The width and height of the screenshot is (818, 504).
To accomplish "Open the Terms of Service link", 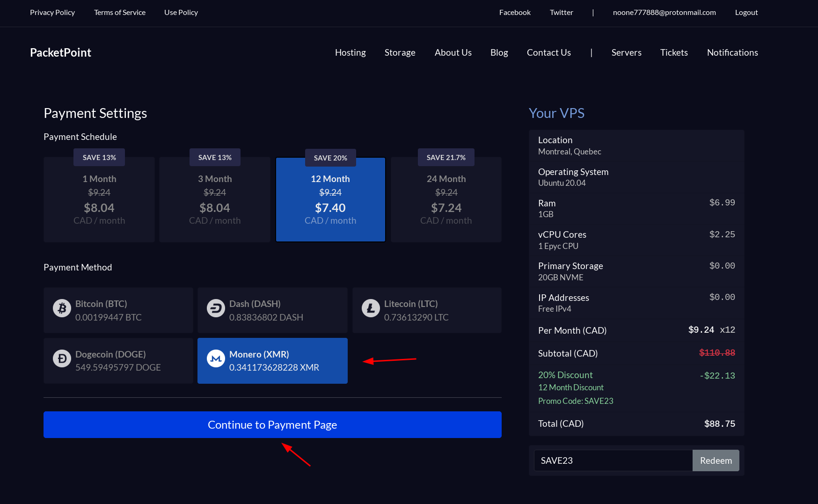I will (x=120, y=12).
